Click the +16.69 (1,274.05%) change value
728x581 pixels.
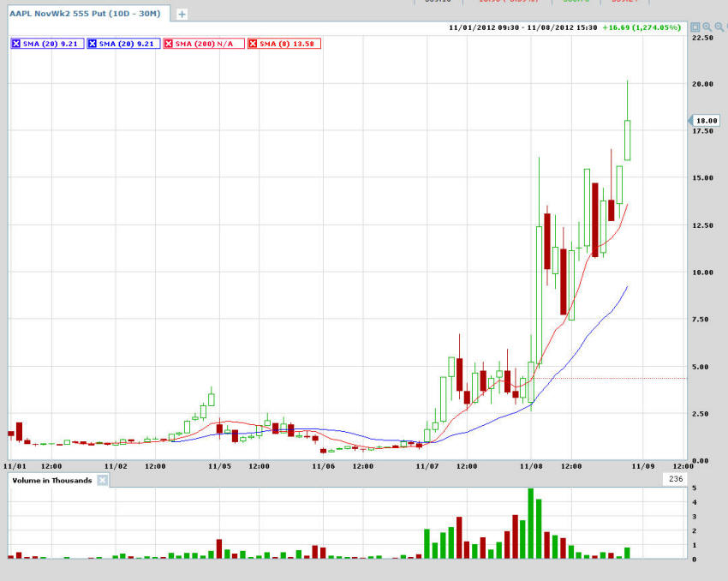641,27
